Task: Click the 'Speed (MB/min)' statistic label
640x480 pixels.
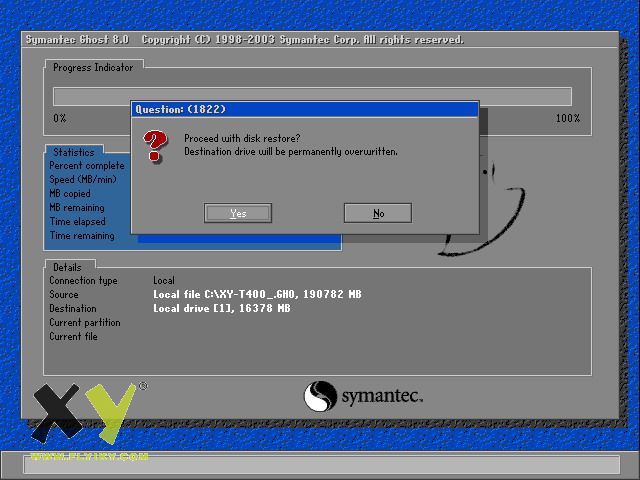Action: click(x=83, y=180)
